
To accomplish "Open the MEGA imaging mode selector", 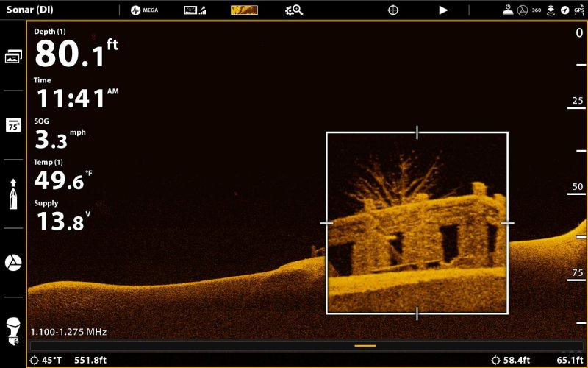I will [x=145, y=10].
